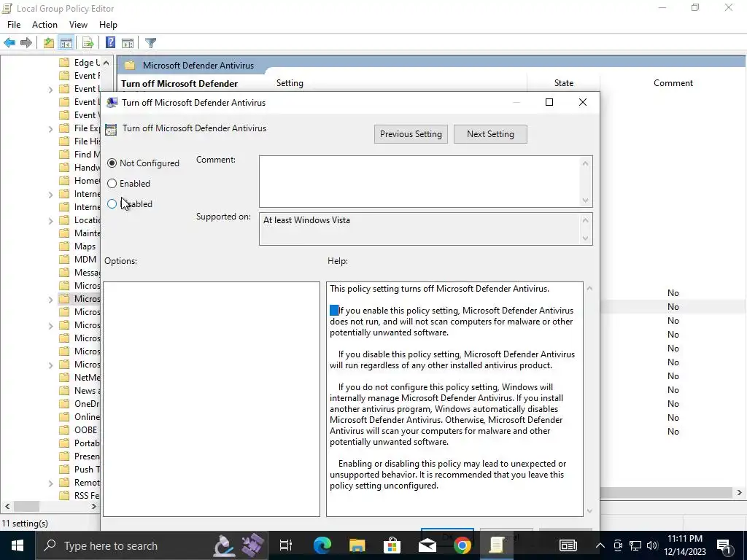Image resolution: width=747 pixels, height=560 pixels.
Task: Click the folder icon next to NetMe
Action: click(64, 377)
